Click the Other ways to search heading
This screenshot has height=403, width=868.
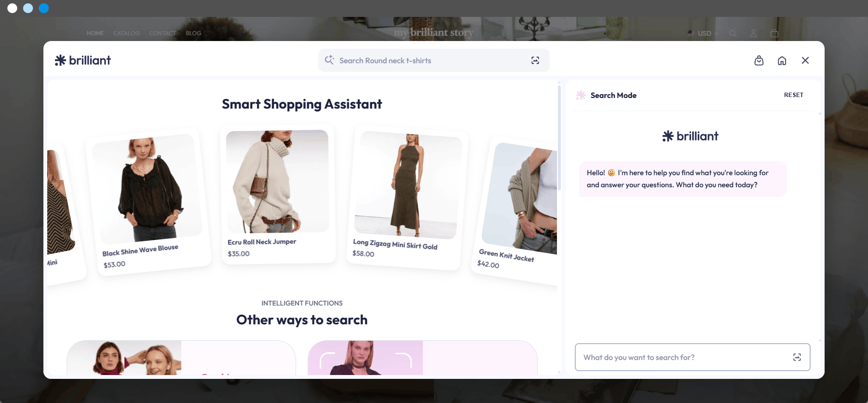[302, 320]
